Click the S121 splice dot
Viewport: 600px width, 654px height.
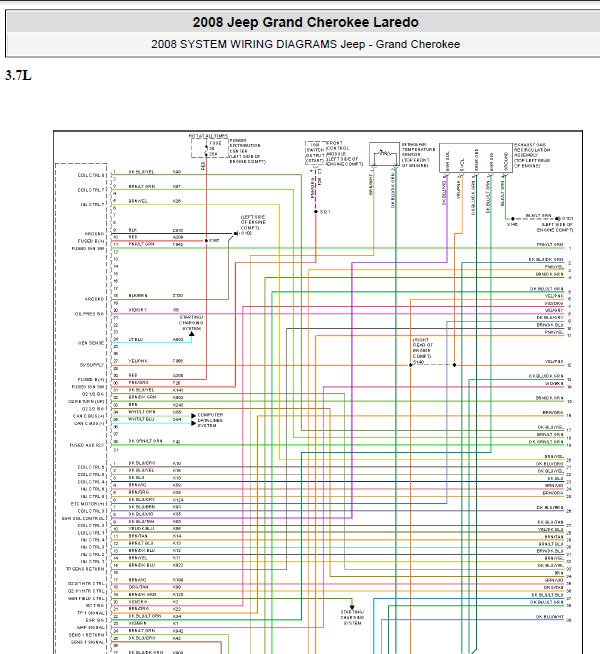pos(314,212)
